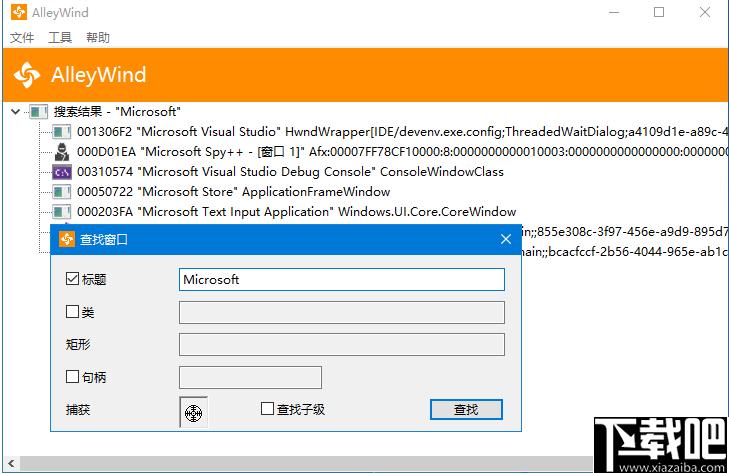Click the search results root node icon
Screen dimensions: 729x473
[39, 112]
